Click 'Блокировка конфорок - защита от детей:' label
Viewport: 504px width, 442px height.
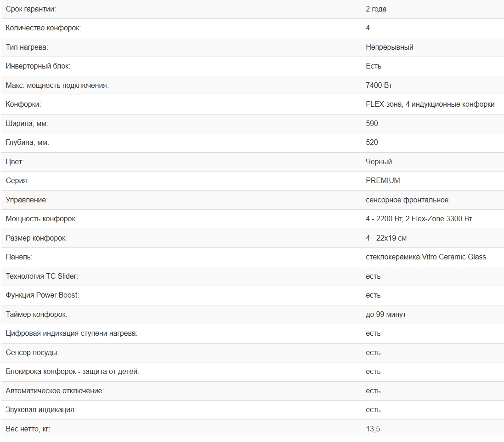click(72, 372)
